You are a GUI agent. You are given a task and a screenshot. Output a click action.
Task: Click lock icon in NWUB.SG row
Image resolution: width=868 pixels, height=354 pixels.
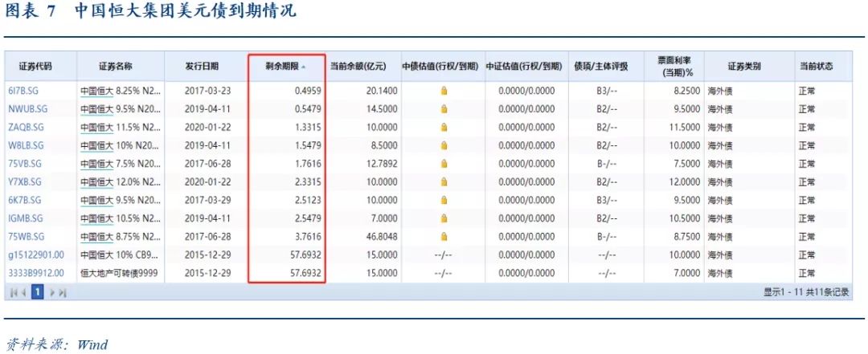[444, 109]
